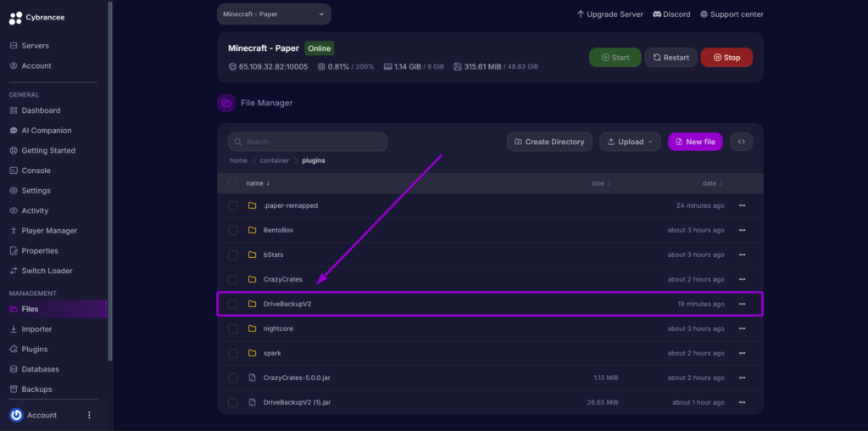Open options menu for spark row
Viewport: 868px width, 431px height.
742,353
